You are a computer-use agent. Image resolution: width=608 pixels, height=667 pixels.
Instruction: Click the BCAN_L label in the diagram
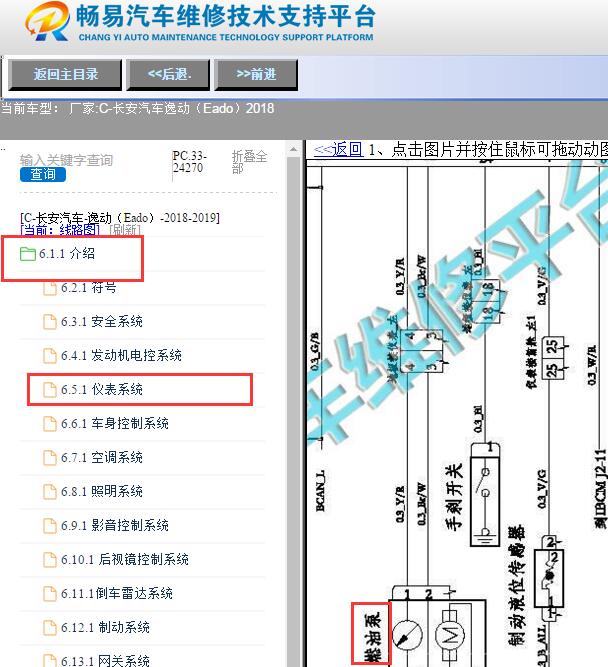click(320, 490)
